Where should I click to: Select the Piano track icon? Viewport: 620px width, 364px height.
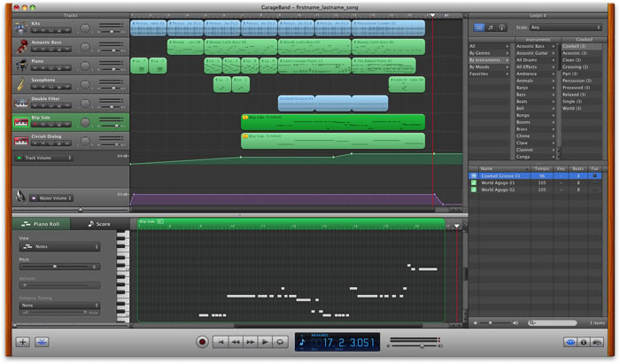pyautogui.click(x=21, y=66)
